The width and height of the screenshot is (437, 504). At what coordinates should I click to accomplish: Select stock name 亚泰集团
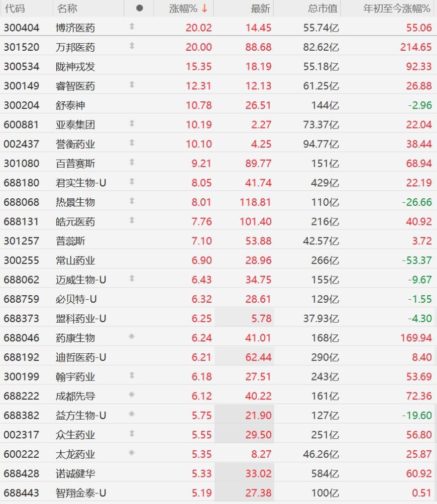click(x=75, y=124)
